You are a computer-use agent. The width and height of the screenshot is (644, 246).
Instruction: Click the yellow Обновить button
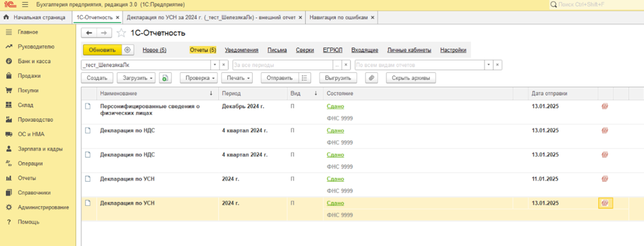[102, 50]
